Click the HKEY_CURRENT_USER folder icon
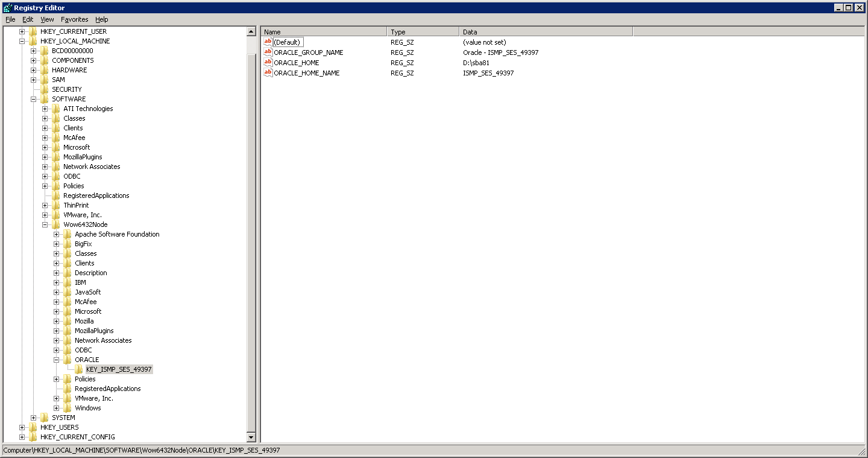Screen dimensions: 868x458 tap(33, 31)
